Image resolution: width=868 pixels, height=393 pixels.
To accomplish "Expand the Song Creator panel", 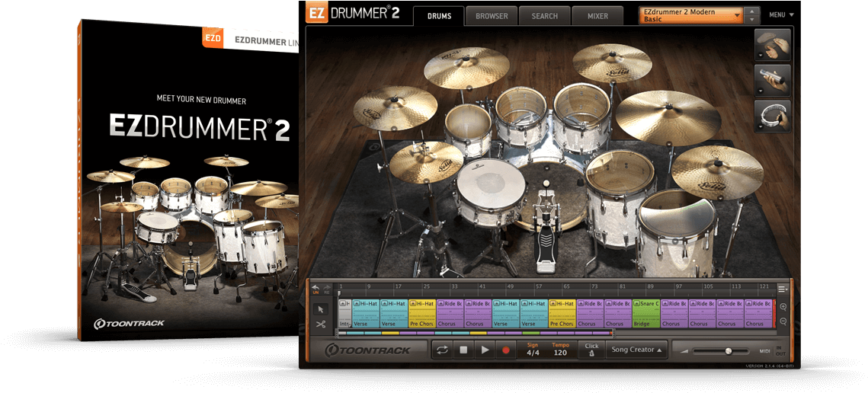I will click(x=636, y=350).
